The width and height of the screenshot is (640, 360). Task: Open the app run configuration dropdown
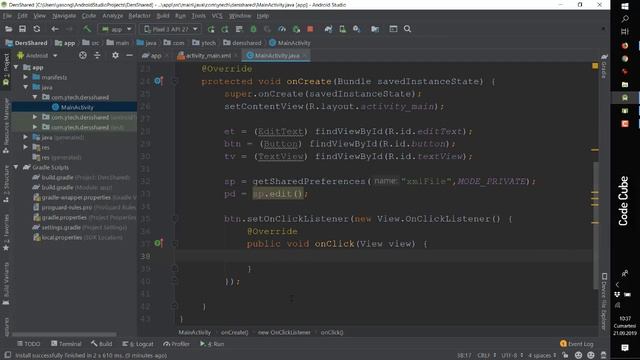(117, 29)
